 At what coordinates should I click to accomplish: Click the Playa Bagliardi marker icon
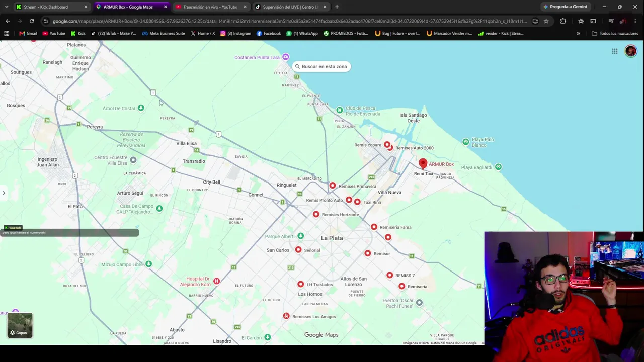[x=498, y=167]
